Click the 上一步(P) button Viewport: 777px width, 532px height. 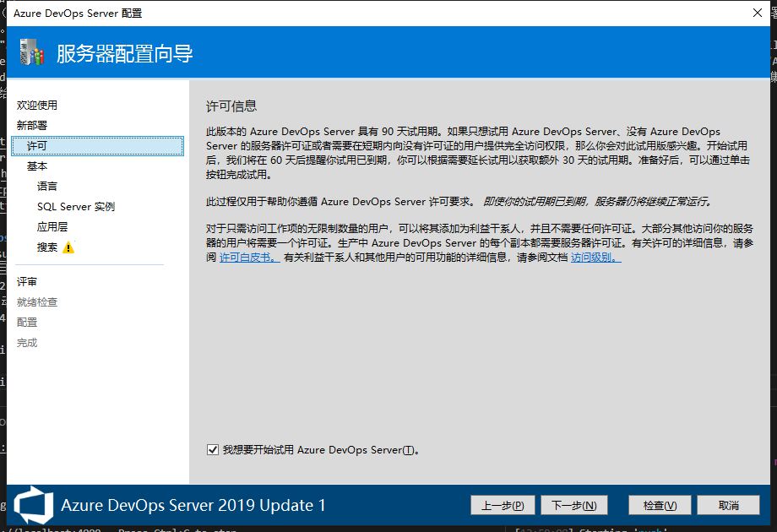click(x=503, y=505)
